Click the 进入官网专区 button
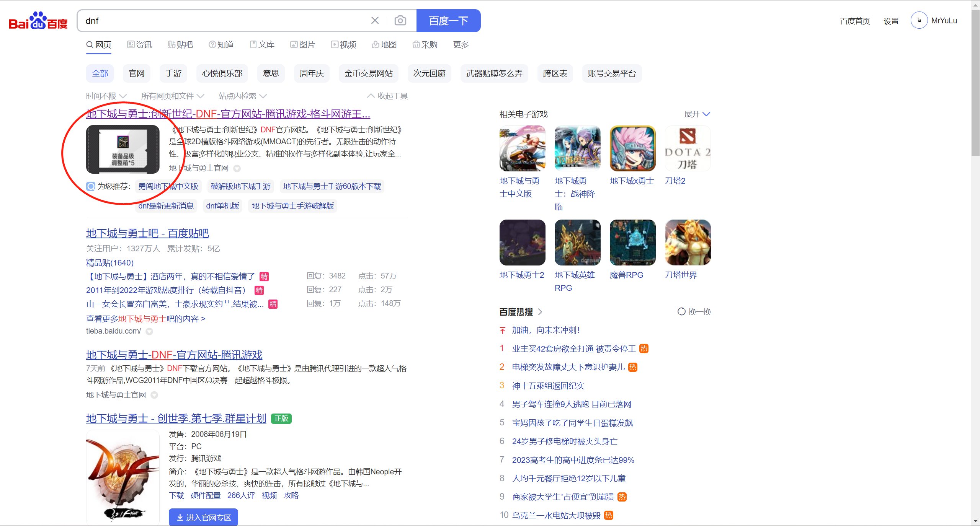Screen dimensions: 980x526 coord(203,517)
